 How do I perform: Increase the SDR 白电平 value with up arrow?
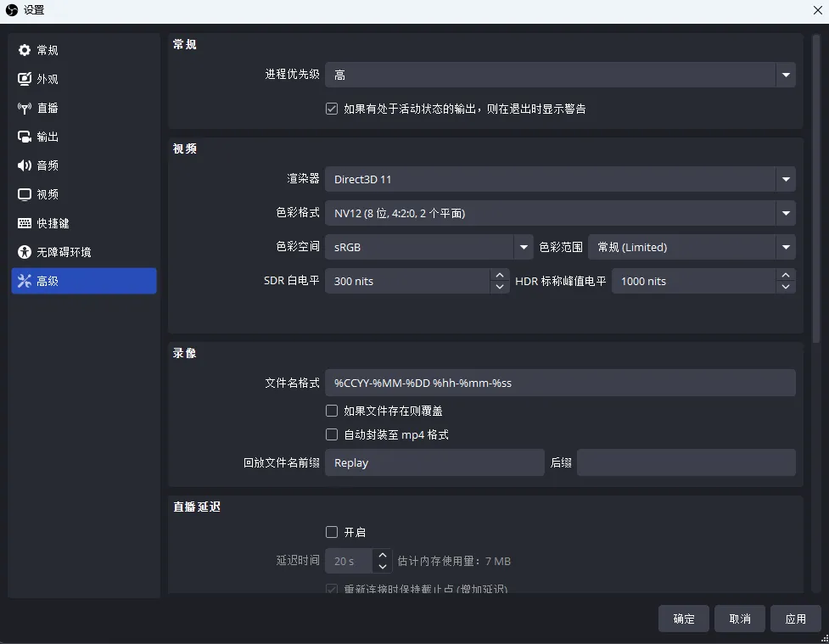tap(500, 275)
